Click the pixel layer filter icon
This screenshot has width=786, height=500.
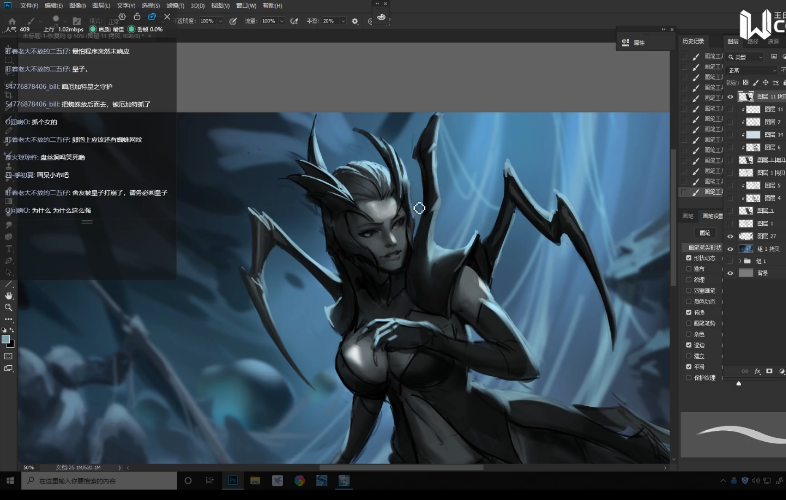pos(774,57)
